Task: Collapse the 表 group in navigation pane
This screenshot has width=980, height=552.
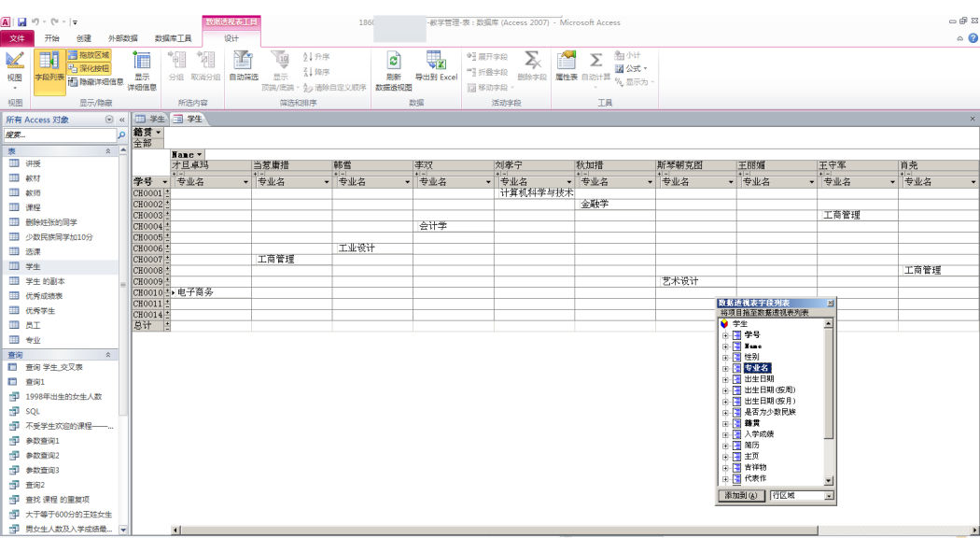Action: (108, 151)
